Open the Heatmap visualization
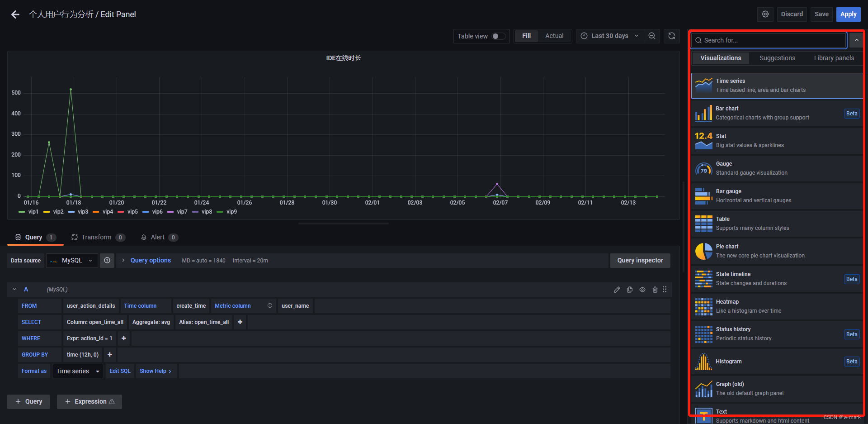 click(769, 306)
